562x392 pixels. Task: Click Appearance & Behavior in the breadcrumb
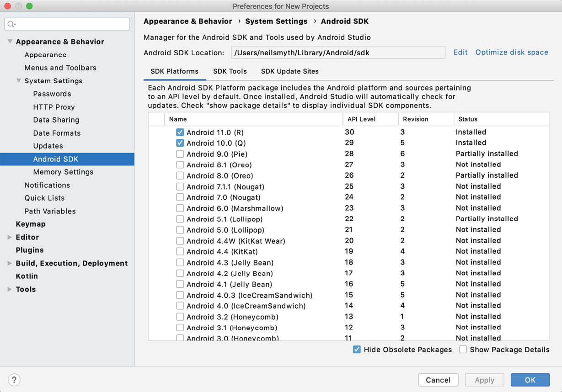[188, 21]
